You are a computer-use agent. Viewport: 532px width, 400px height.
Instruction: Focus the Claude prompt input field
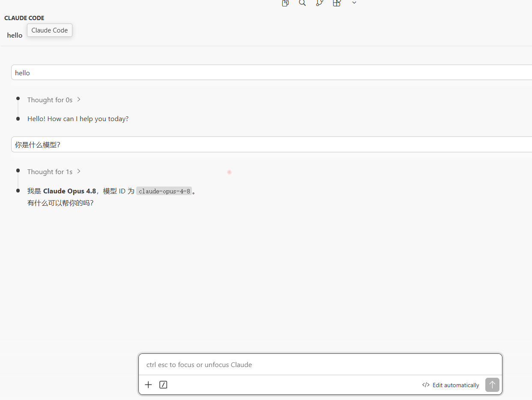pyautogui.click(x=320, y=364)
